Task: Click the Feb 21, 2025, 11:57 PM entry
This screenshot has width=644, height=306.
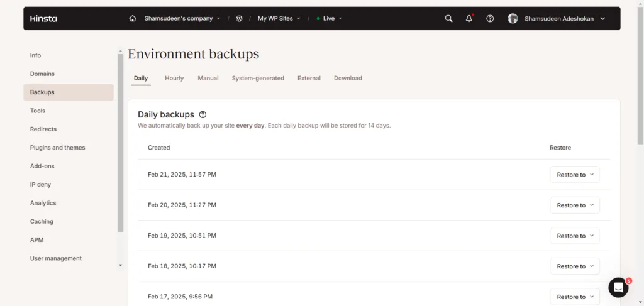Action: click(x=182, y=175)
